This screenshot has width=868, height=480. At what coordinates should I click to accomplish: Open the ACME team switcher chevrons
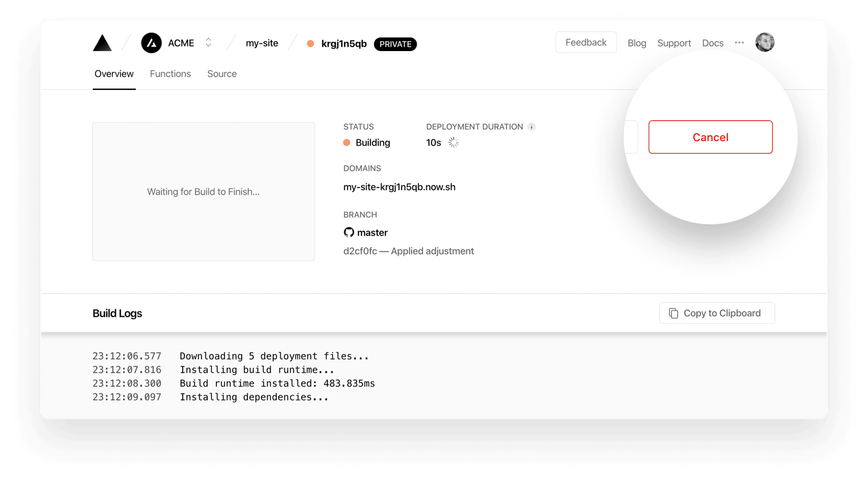(208, 42)
